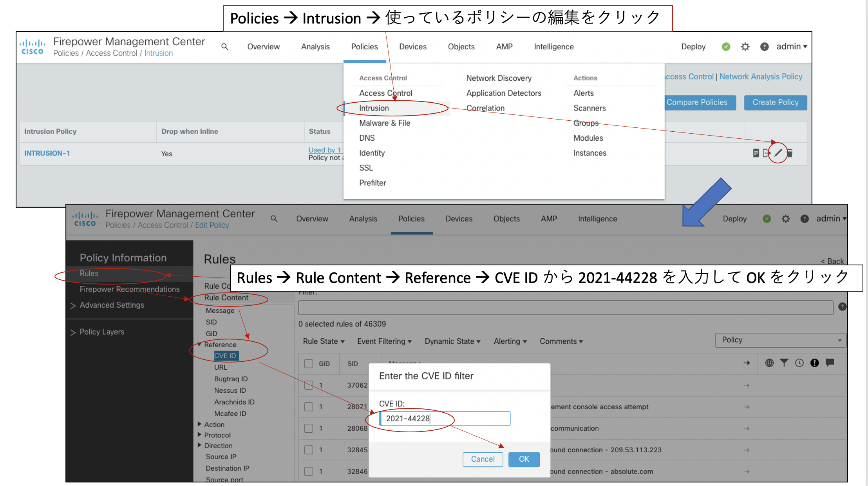Check the box for SID 37062 rule
Screen dimensions: 868x486
point(309,385)
